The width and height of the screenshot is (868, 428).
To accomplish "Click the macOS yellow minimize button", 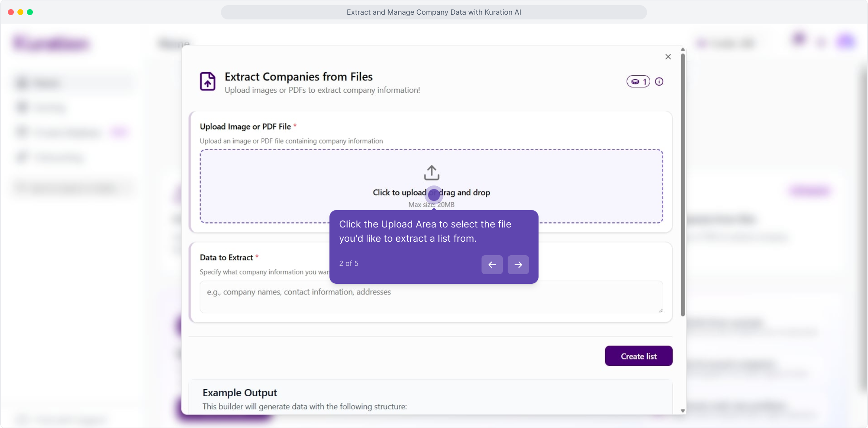I will click(21, 12).
